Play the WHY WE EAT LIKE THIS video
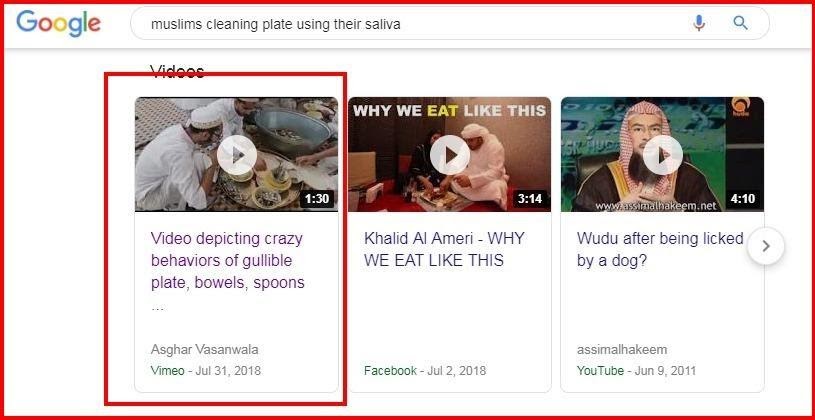This screenshot has width=815, height=420. pyautogui.click(x=450, y=155)
